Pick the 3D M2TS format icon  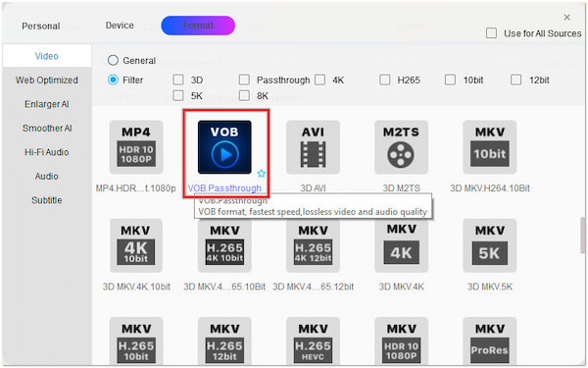(x=401, y=147)
